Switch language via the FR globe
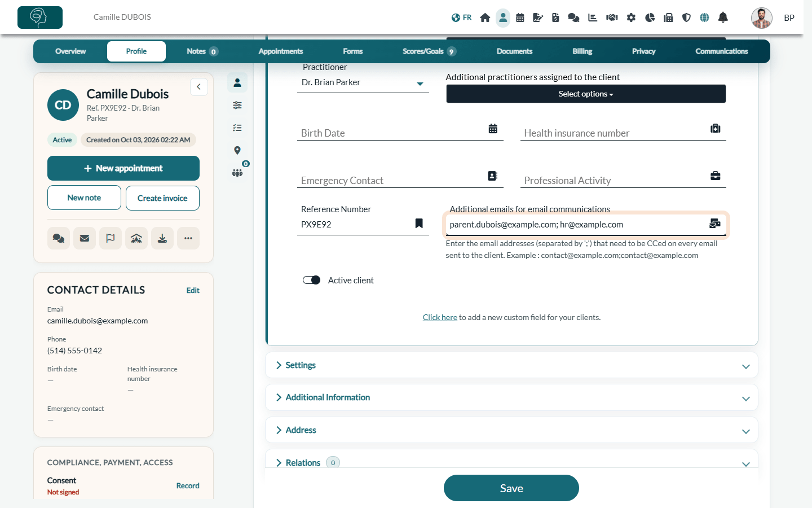The width and height of the screenshot is (812, 508). (x=461, y=17)
